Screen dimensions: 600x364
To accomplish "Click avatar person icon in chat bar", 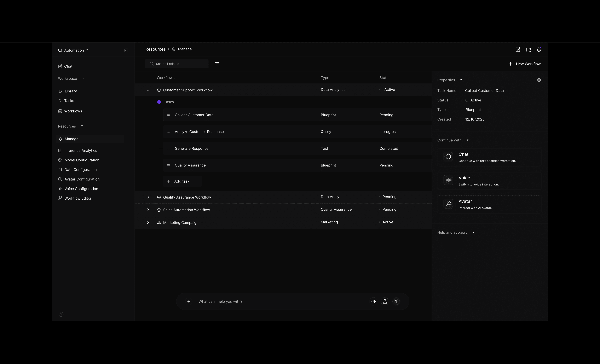I will (x=385, y=301).
